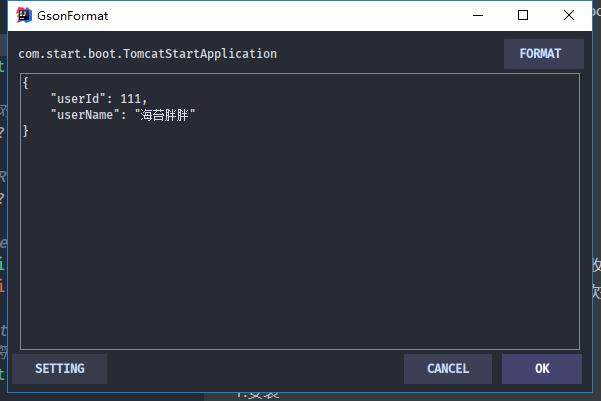Open the SETTING options
The width and height of the screenshot is (601, 401).
[59, 368]
